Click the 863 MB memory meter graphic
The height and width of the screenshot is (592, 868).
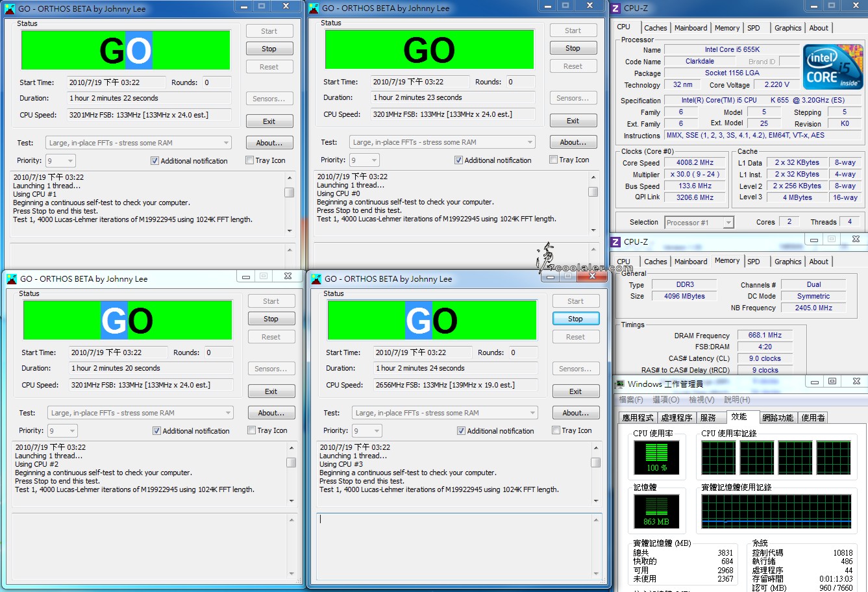(656, 512)
